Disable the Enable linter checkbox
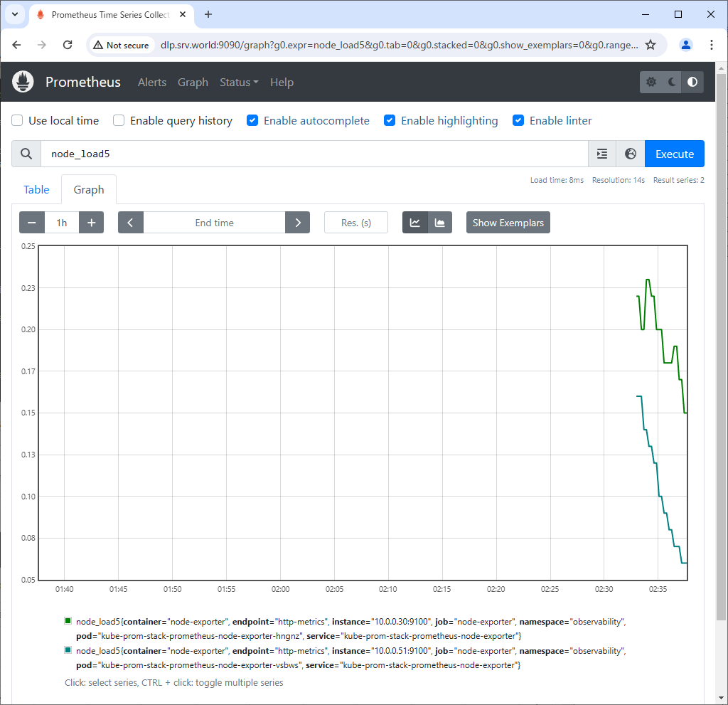 (x=518, y=121)
